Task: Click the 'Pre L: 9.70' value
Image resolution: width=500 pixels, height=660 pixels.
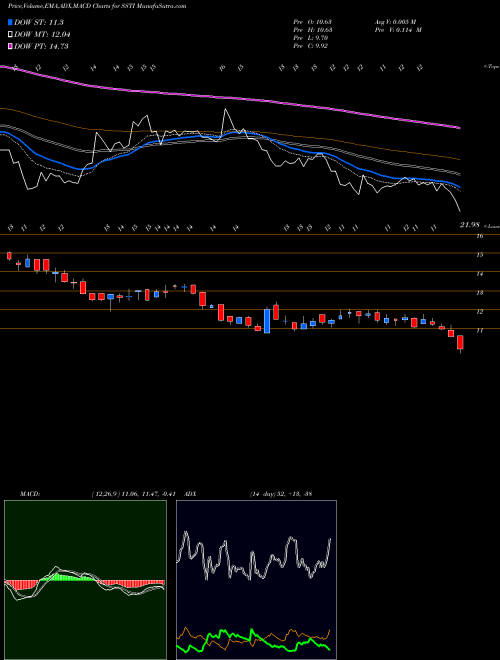Action: tap(311, 38)
